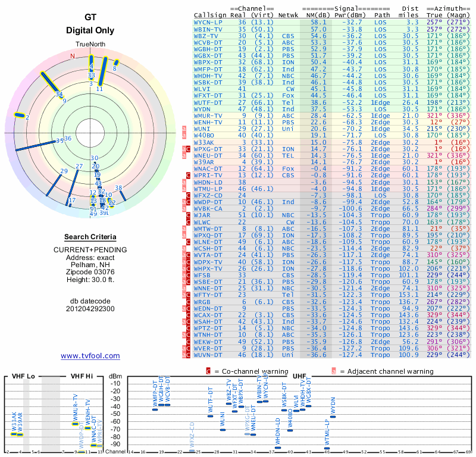Open the www.tvfool.com link
This screenshot has height=457, width=476.
(x=90, y=356)
